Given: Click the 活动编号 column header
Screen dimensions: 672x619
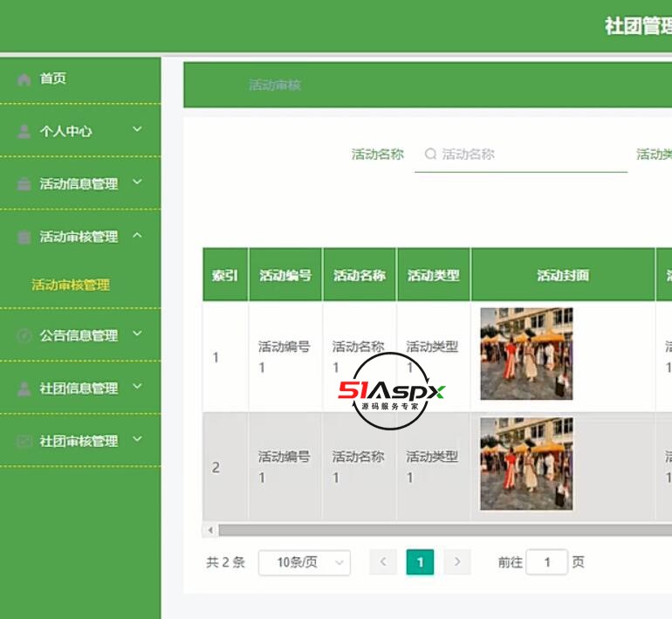Looking at the screenshot, I should [x=285, y=275].
